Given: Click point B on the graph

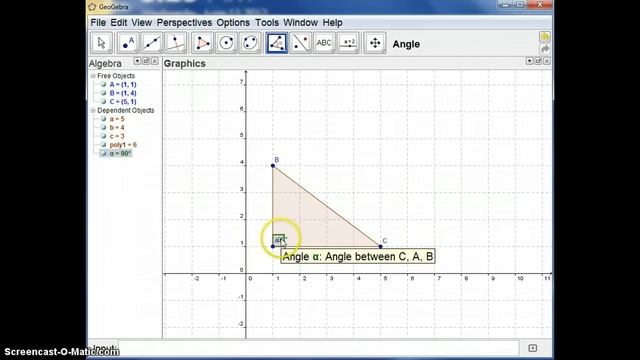Looking at the screenshot, I should tap(273, 166).
